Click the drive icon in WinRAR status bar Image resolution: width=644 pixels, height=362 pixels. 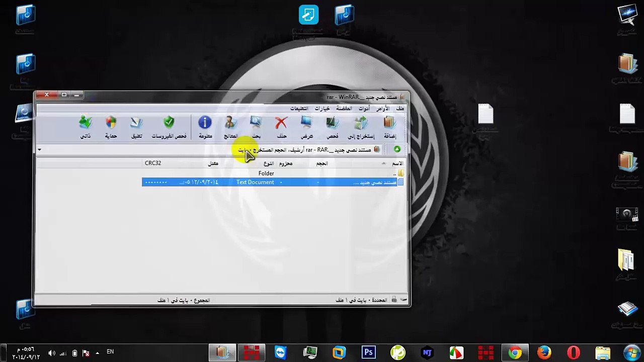click(x=403, y=300)
